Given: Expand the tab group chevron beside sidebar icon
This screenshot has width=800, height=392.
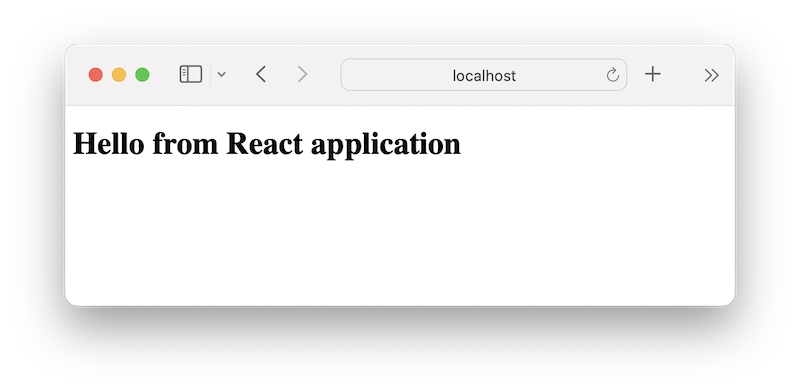Looking at the screenshot, I should point(221,75).
